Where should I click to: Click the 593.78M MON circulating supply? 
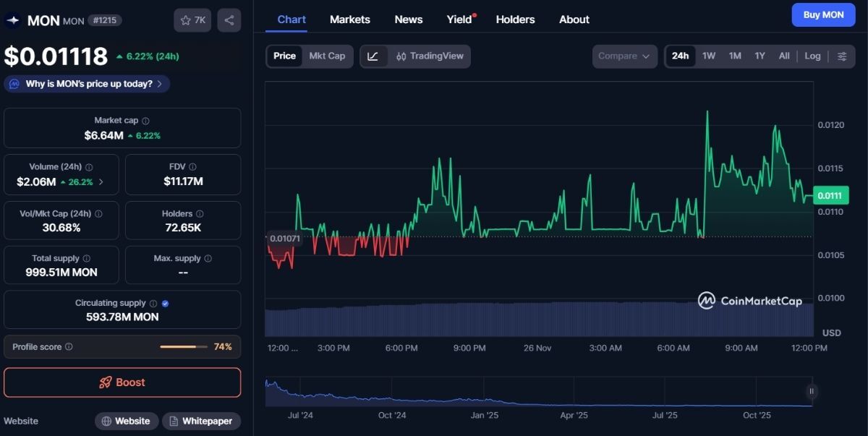pyautogui.click(x=122, y=317)
